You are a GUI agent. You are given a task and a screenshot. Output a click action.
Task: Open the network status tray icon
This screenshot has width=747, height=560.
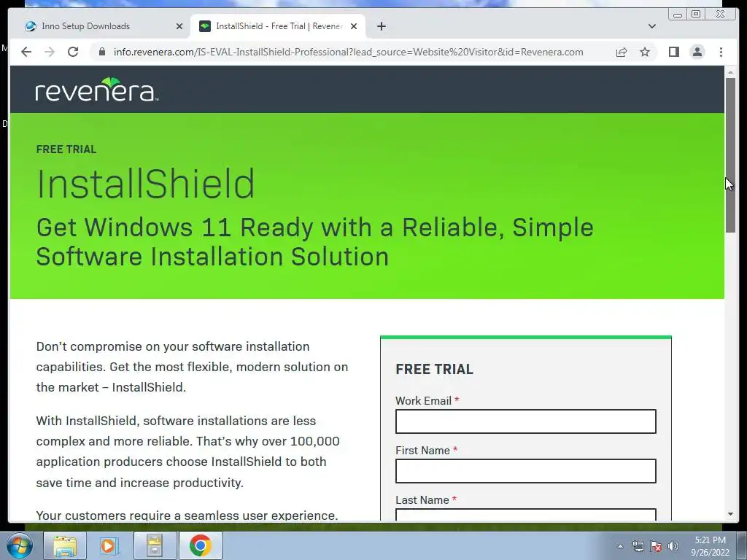pyautogui.click(x=638, y=546)
